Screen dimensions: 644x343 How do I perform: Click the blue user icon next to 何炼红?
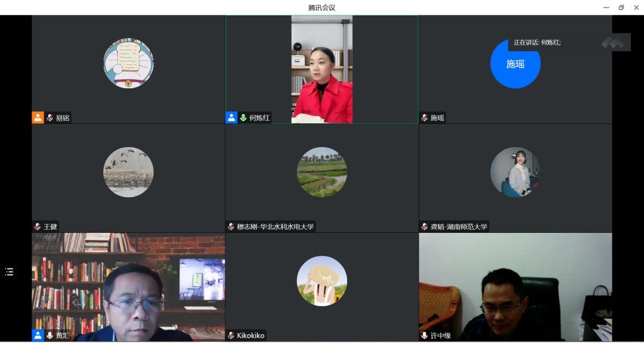point(231,118)
